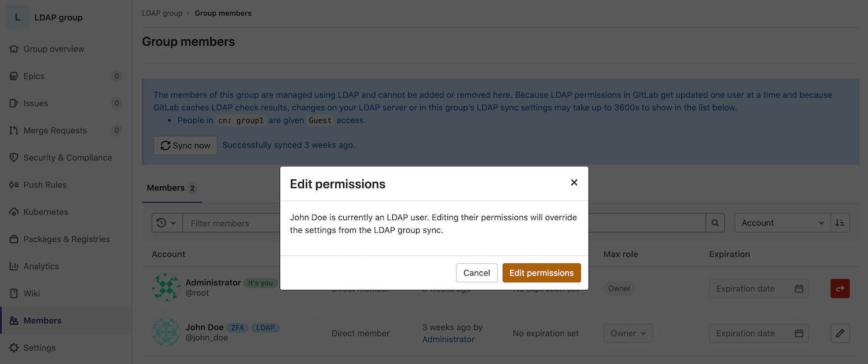Image resolution: width=868 pixels, height=364 pixels.
Task: Click the search magnifier button
Action: point(715,223)
